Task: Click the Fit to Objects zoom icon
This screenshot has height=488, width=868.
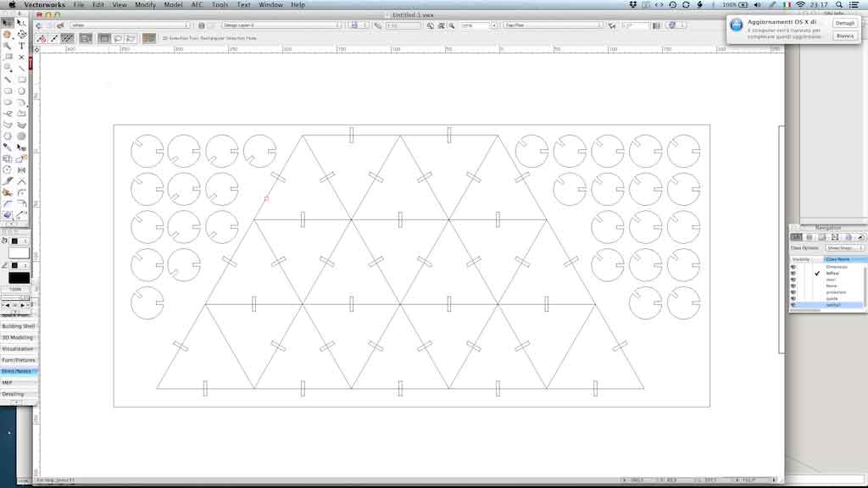Action: 441,25
